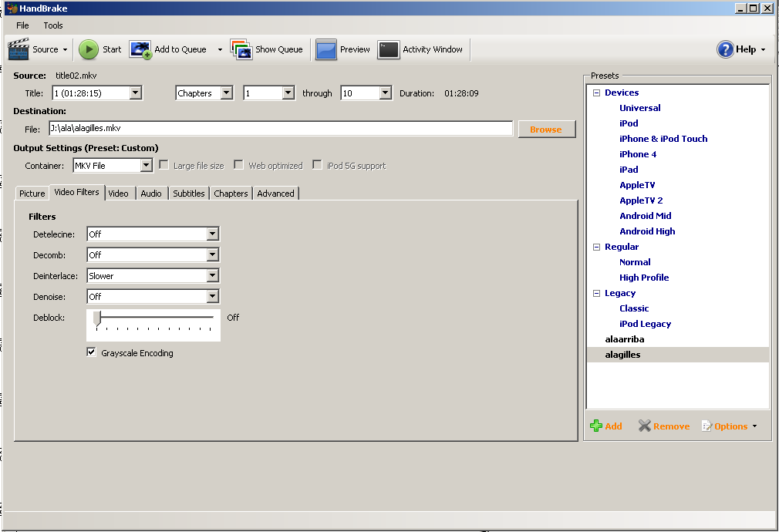This screenshot has height=532, width=779.
Task: Select the iPod preset
Action: coord(629,123)
